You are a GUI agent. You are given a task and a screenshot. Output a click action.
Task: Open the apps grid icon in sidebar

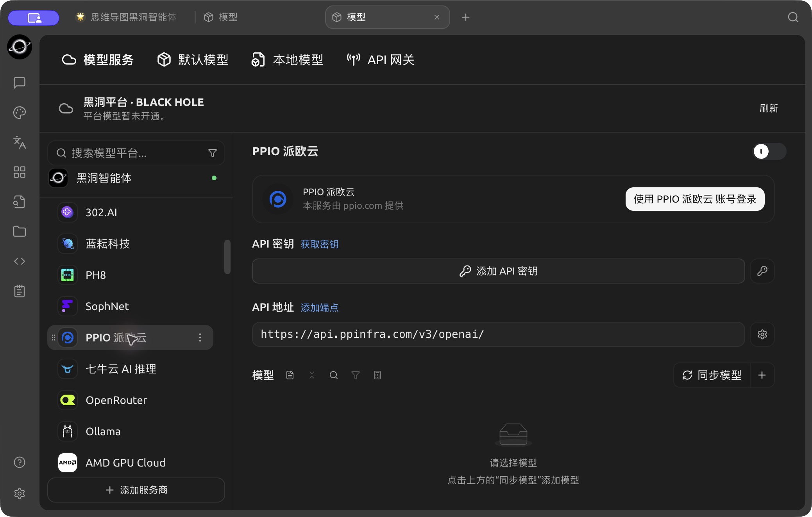20,172
